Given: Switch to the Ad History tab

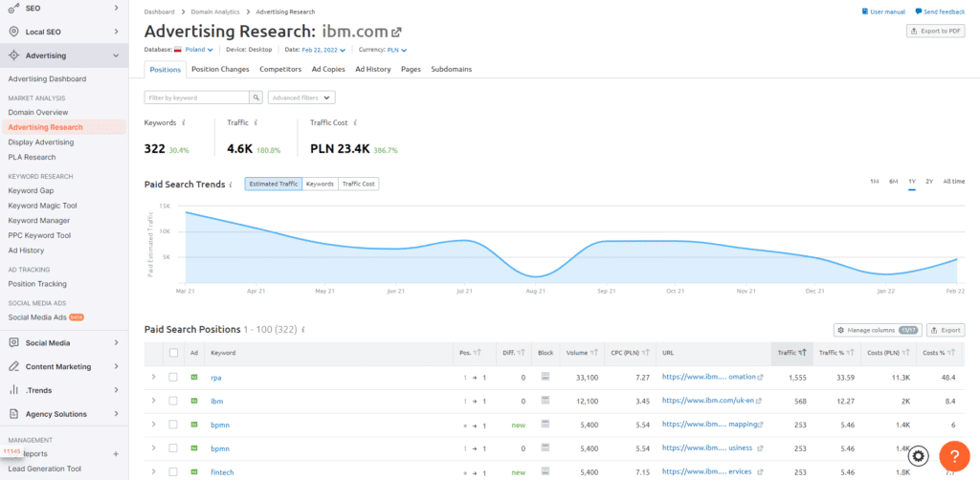Looking at the screenshot, I should point(373,69).
